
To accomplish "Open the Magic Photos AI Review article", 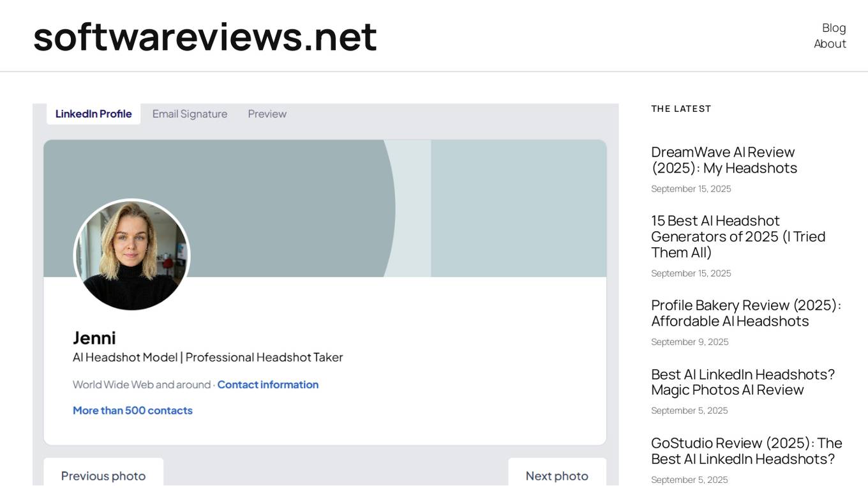I will (742, 382).
